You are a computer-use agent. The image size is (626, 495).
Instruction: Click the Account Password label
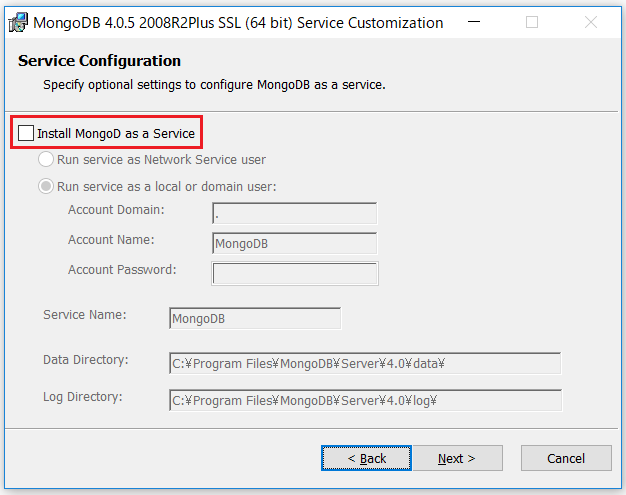122,270
